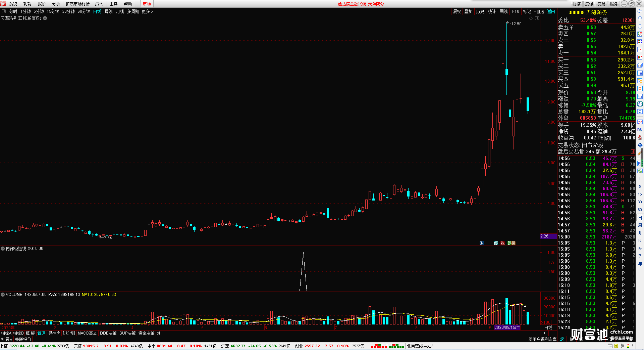This screenshot has height=350, width=644.
Task: Click the yellow circle status bar icon
Action: [616, 346]
